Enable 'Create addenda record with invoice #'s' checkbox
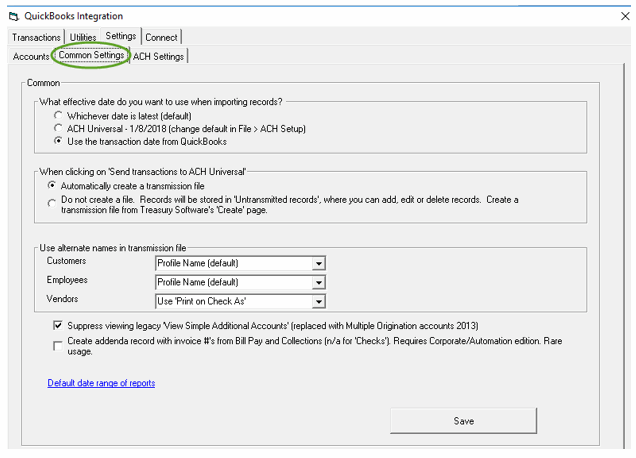The width and height of the screenshot is (636, 458). [57, 345]
